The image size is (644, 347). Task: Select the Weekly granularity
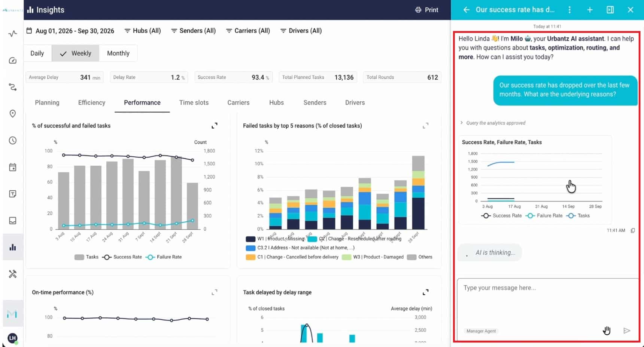coord(76,53)
